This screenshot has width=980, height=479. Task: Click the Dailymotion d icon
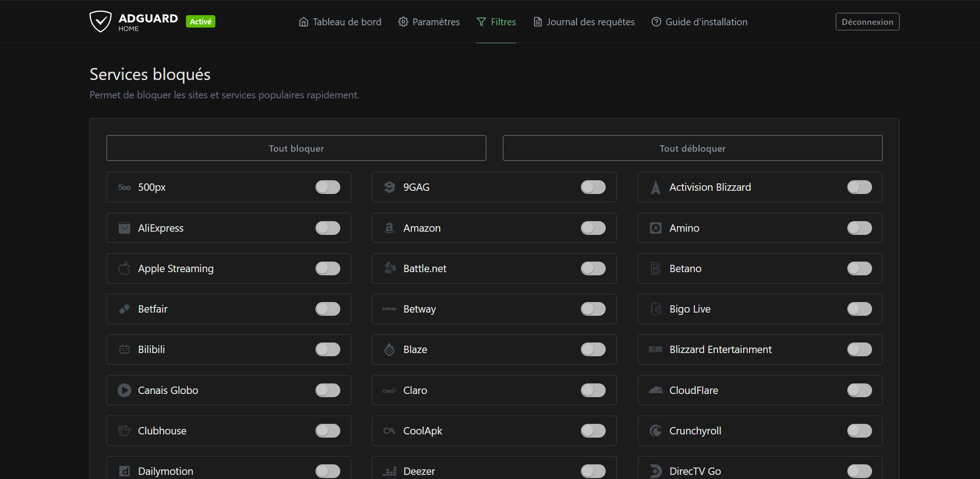point(124,471)
